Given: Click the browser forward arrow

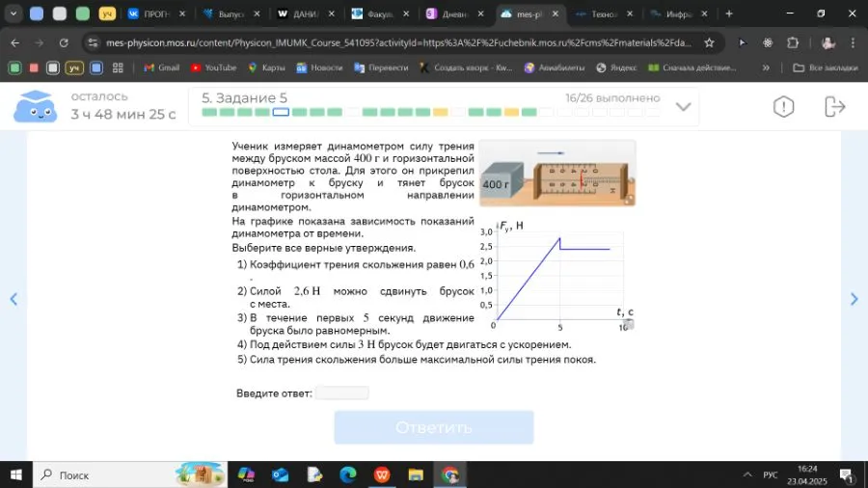Looking at the screenshot, I should click(39, 42).
